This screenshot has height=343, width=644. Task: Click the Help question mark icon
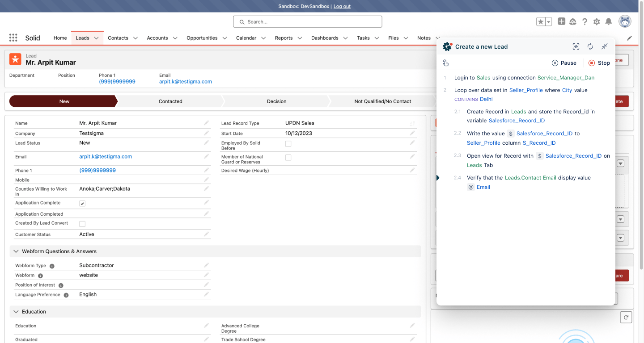585,21
